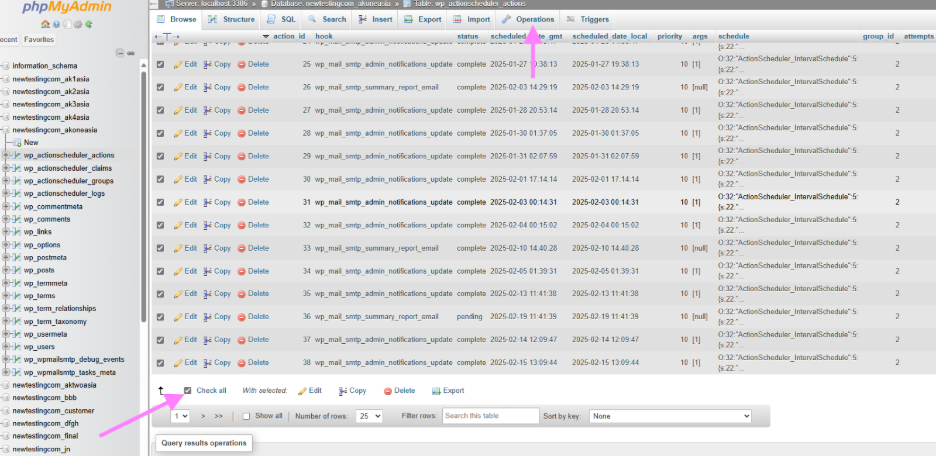Switch to the Operations tab
This screenshot has width=936, height=456.
point(529,19)
